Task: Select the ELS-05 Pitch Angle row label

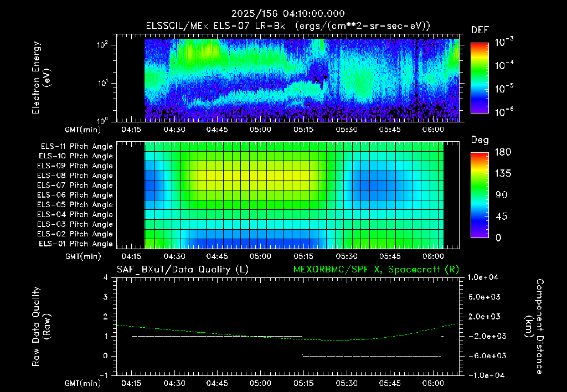Action: (x=75, y=205)
